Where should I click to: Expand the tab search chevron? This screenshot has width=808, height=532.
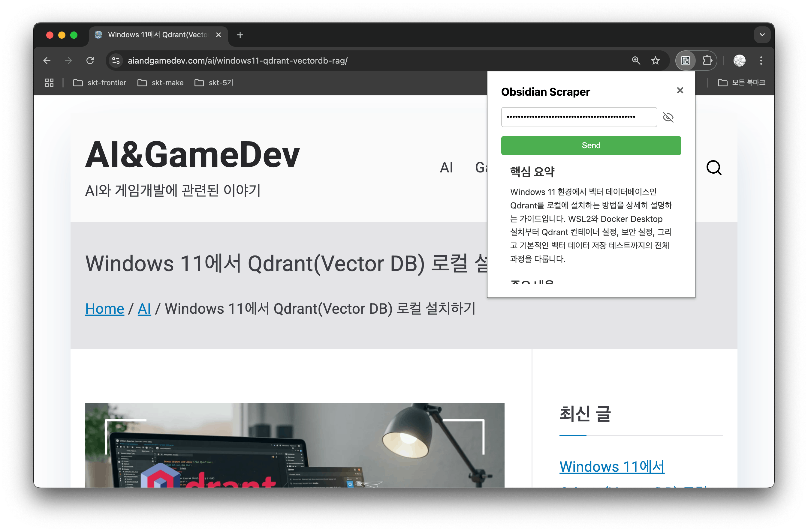[x=762, y=35]
